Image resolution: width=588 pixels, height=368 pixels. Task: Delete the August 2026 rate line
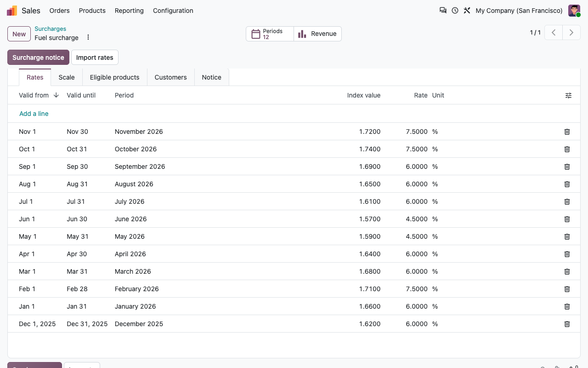point(567,184)
